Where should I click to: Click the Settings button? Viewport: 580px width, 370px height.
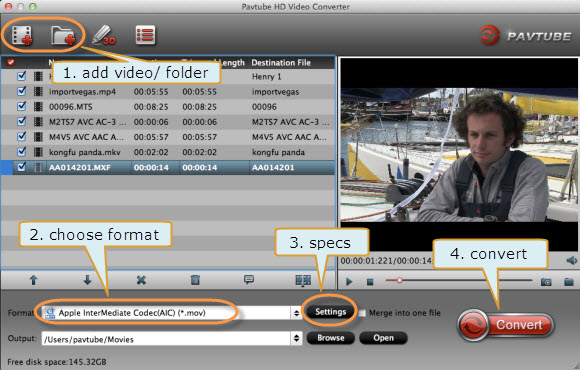coord(330,312)
